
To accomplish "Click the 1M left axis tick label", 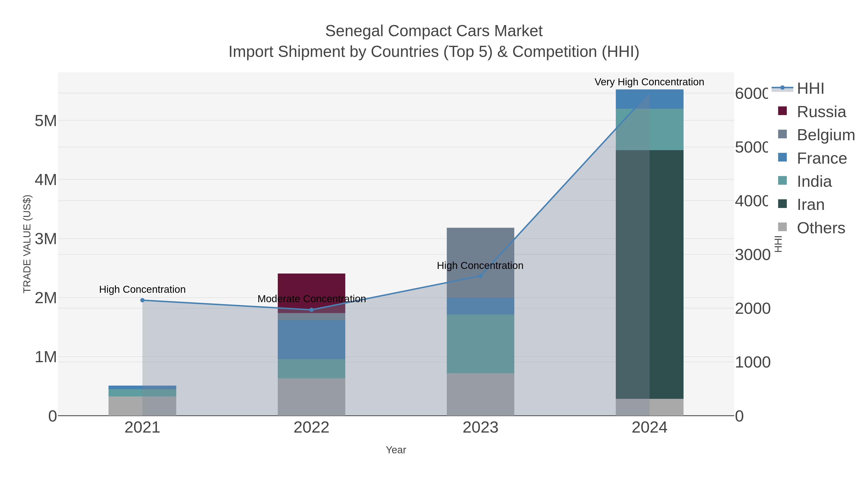I will point(46,357).
